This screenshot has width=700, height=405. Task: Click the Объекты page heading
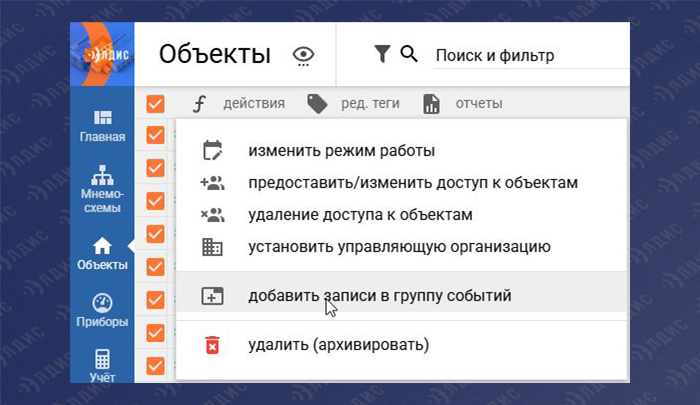coord(215,54)
